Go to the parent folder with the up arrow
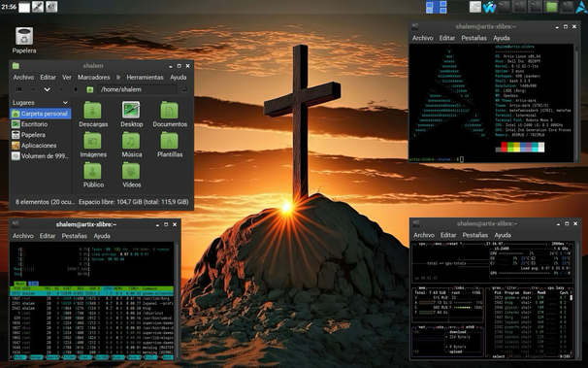This screenshot has height=368, width=588. [x=76, y=89]
